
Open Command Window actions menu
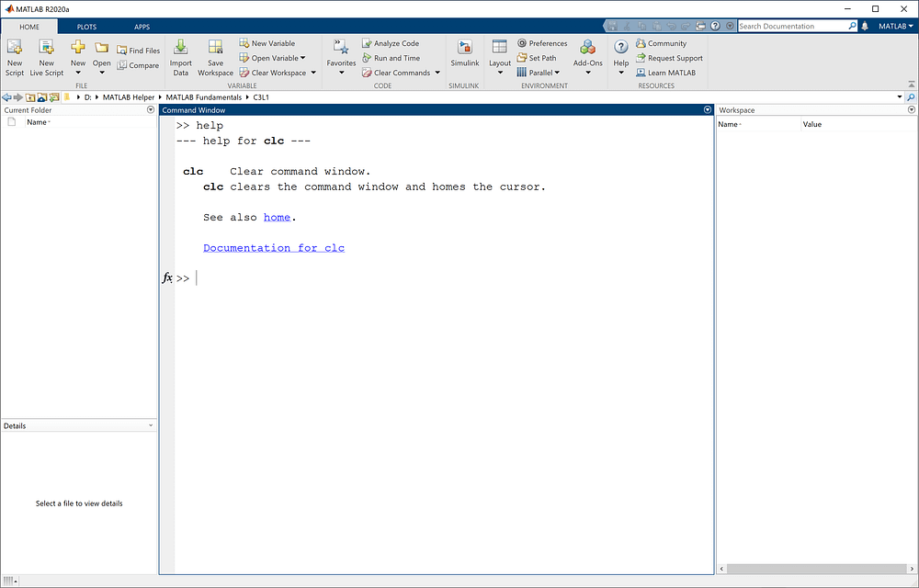pos(708,109)
